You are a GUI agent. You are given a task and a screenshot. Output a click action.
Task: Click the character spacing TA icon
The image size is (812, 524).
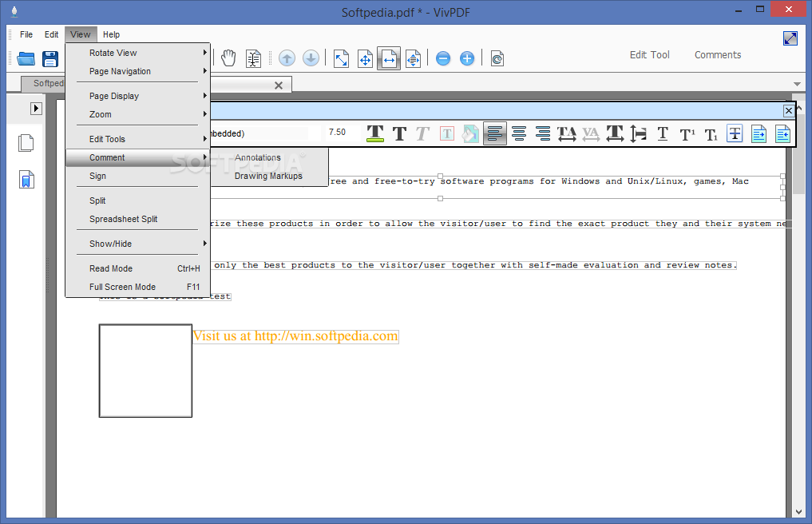567,133
